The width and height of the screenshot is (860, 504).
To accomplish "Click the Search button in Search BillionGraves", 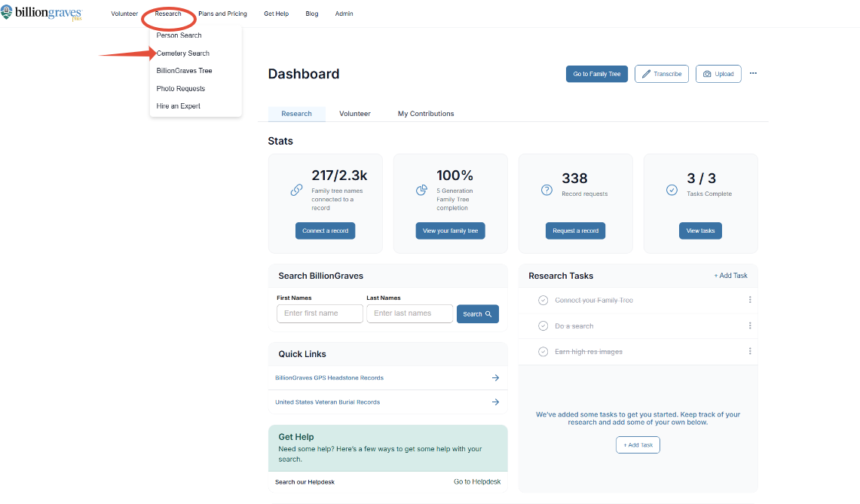I will click(x=478, y=313).
